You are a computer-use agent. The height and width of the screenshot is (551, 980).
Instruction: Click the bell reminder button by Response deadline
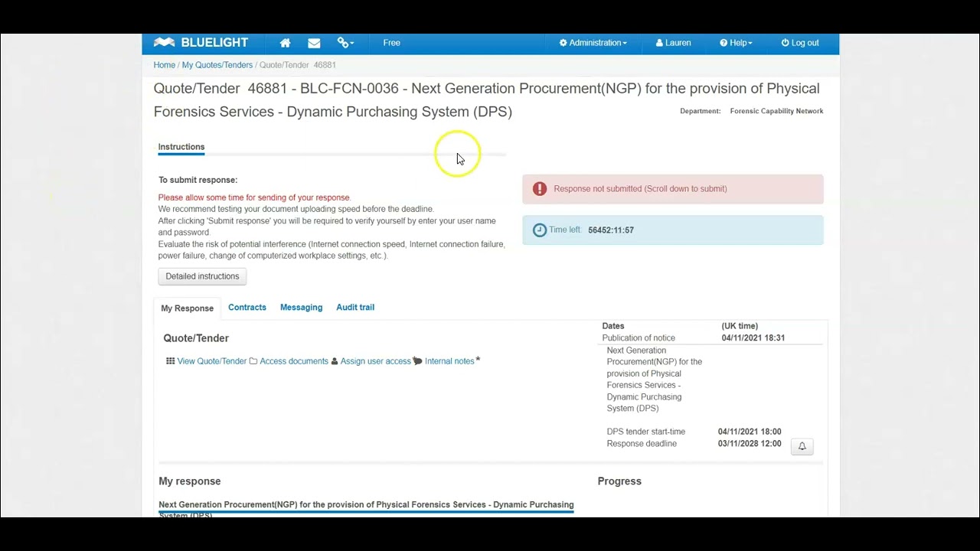tap(802, 446)
